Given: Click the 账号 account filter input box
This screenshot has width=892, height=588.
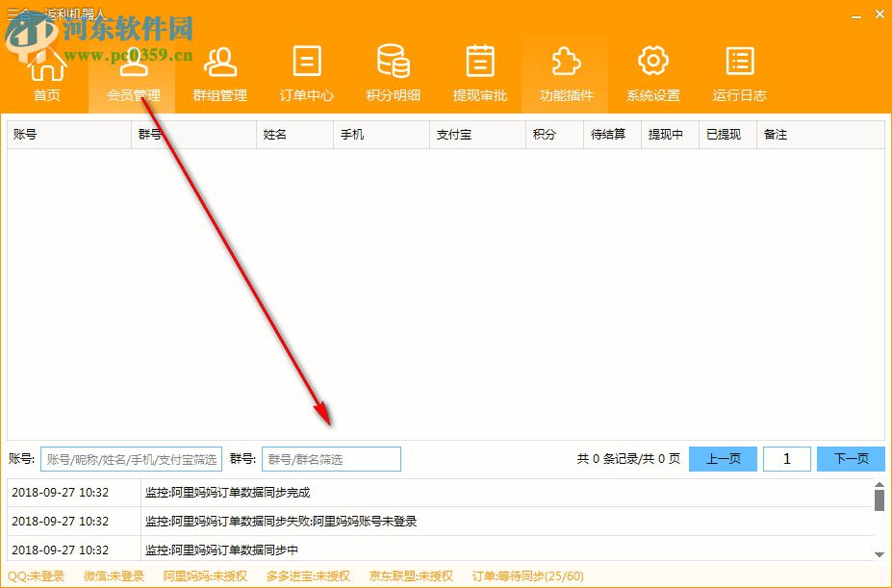Looking at the screenshot, I should pos(131,458).
